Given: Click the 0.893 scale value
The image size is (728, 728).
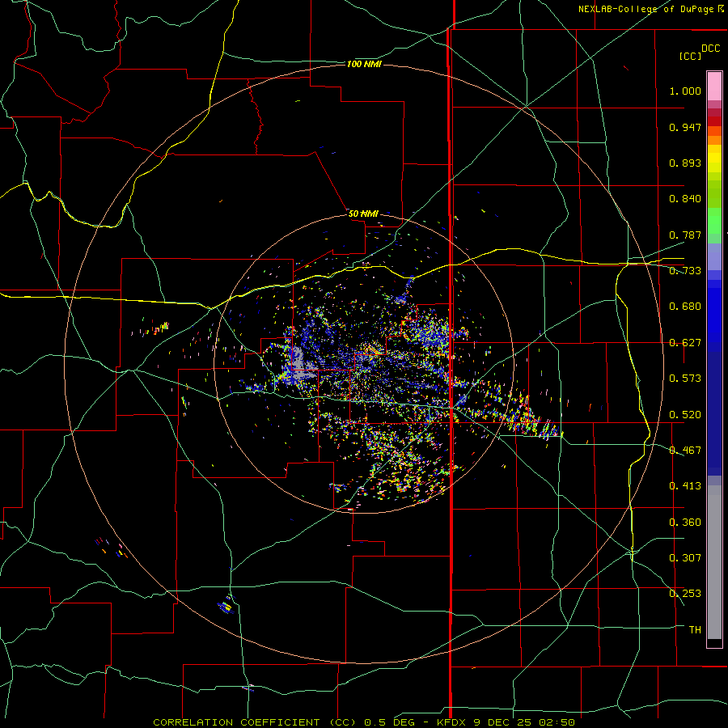Looking at the screenshot, I should click(685, 163).
